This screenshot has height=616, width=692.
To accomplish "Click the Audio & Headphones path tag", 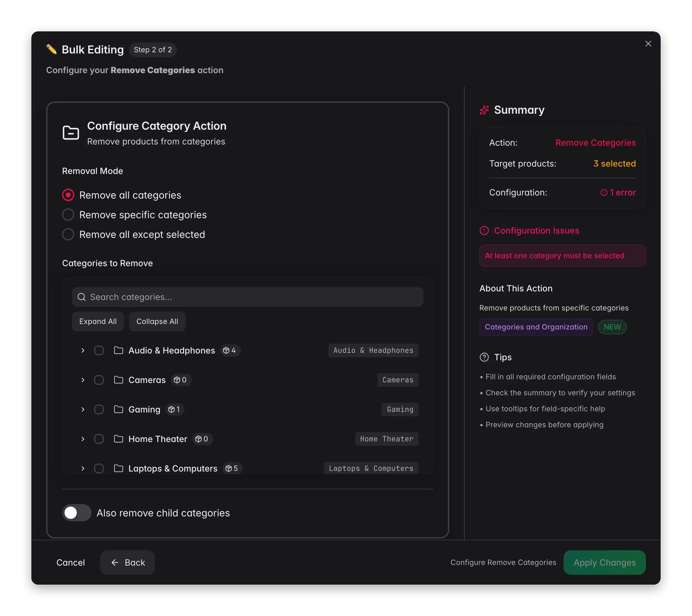I will coord(373,350).
